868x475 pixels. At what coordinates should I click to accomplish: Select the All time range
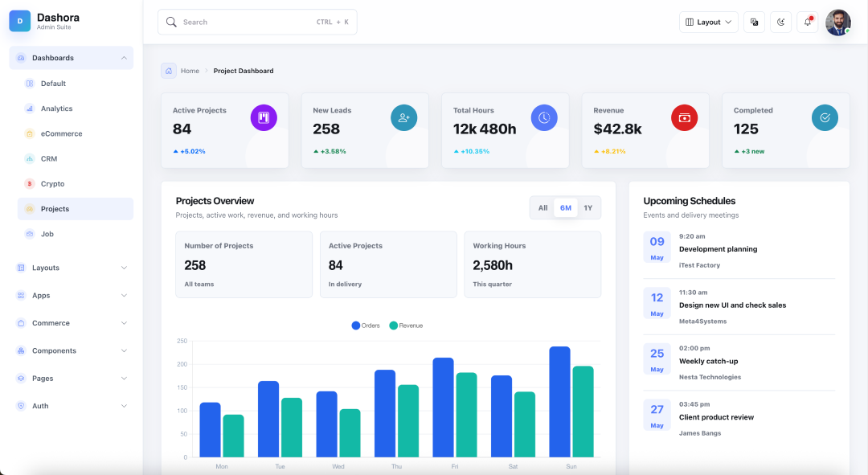coord(543,208)
